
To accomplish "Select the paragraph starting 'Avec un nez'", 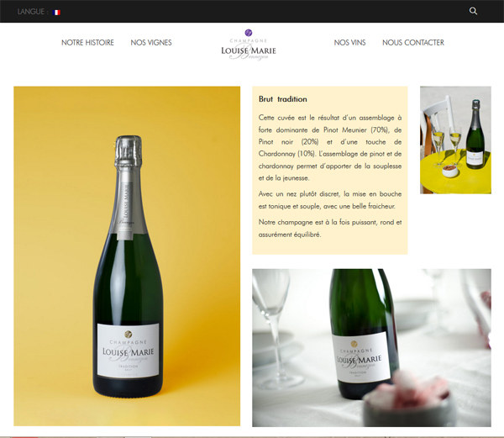I will tap(330, 200).
